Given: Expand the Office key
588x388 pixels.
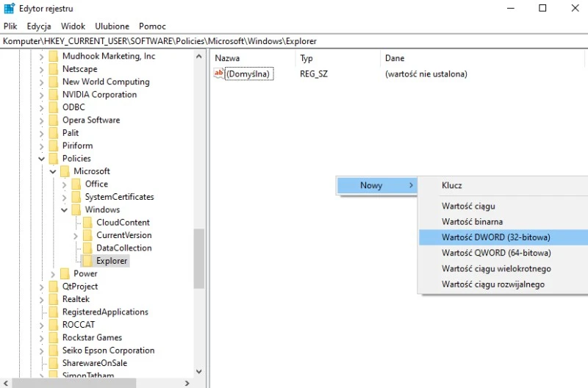Looking at the screenshot, I should point(65,184).
